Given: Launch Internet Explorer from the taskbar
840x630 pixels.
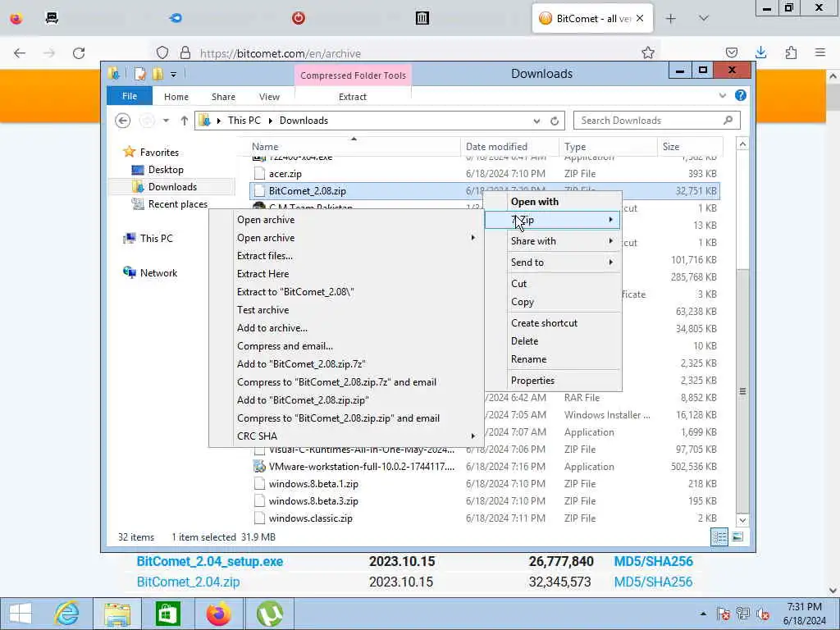Looking at the screenshot, I should pos(67,614).
